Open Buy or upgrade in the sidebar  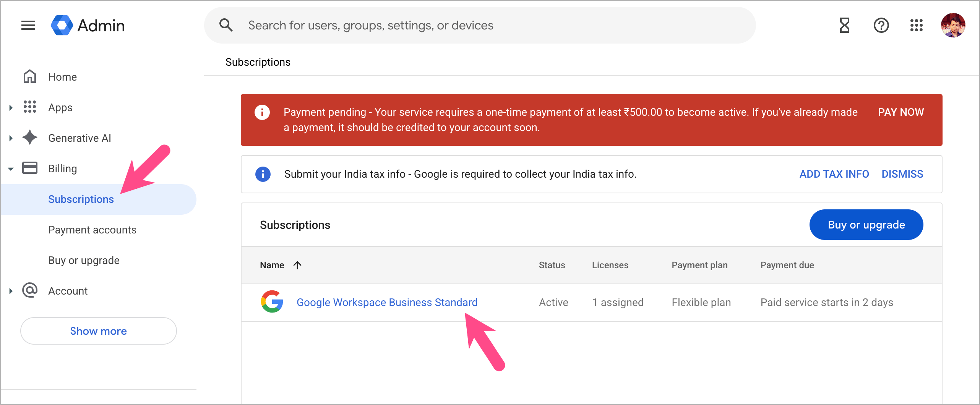coord(84,260)
